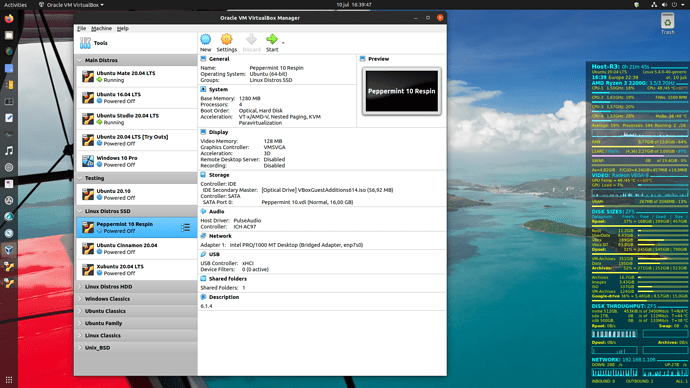Click the Storage section heading

(219, 175)
